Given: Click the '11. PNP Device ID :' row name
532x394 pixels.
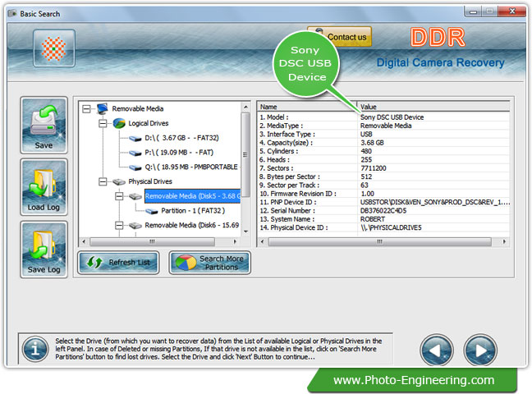Looking at the screenshot, I should pyautogui.click(x=287, y=202).
